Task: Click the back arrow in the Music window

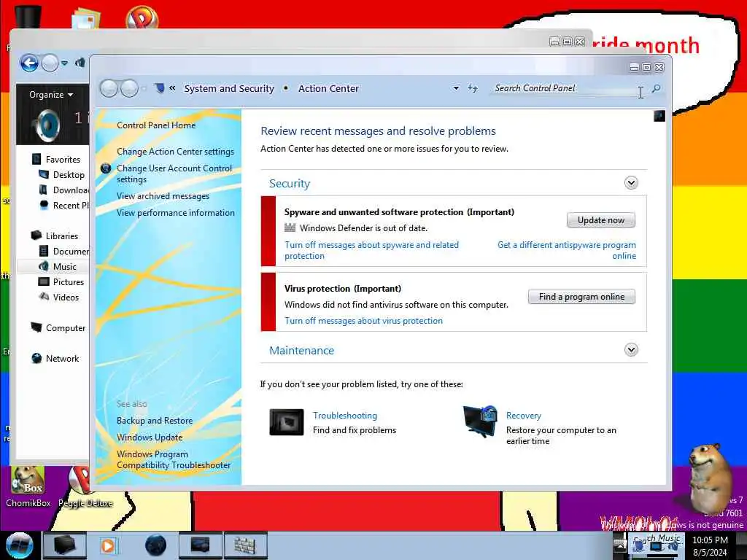Action: 29,63
